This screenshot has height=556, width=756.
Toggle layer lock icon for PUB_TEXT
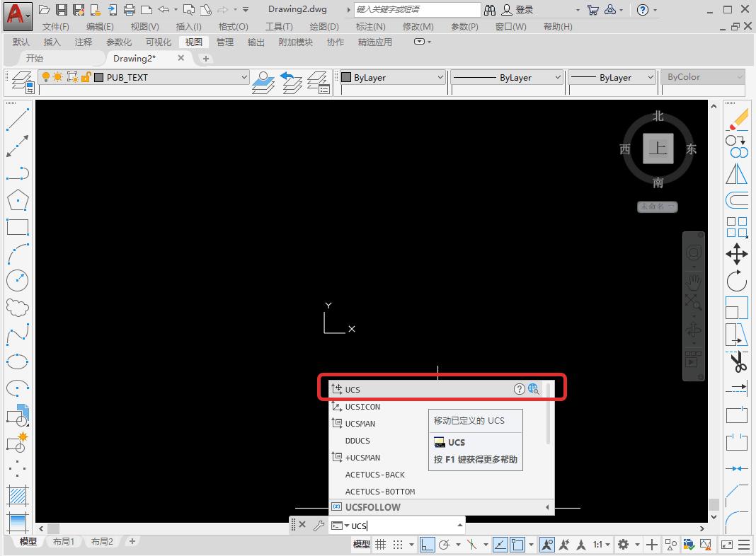[x=85, y=77]
